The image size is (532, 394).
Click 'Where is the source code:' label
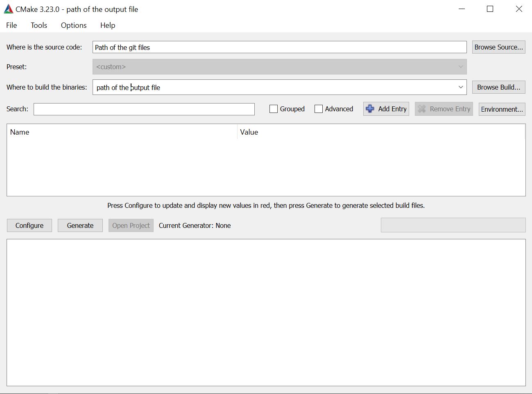click(44, 47)
